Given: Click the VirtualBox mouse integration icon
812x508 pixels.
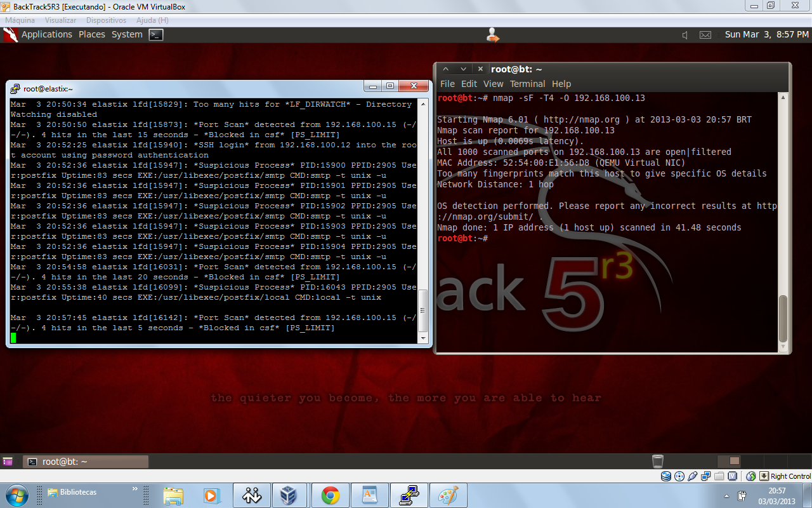Looking at the screenshot, I should (x=751, y=476).
